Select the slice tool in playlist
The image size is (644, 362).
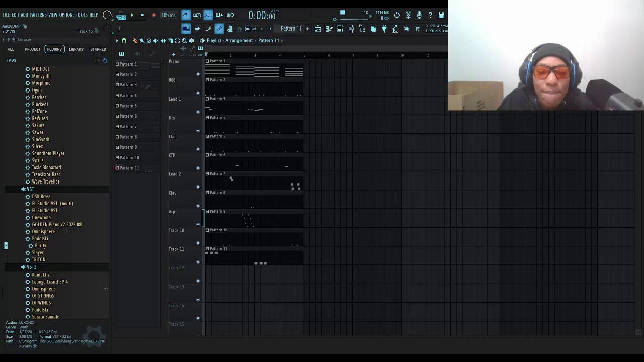(170, 41)
